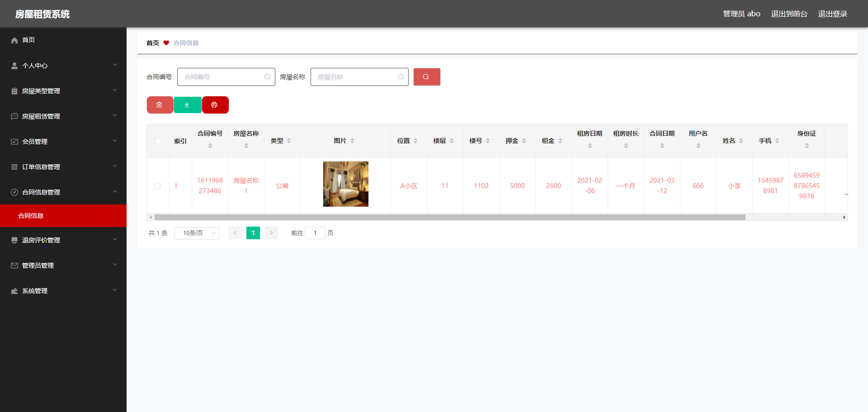Click contract number 1611968273486 cell
The image size is (868, 412).
pos(210,186)
